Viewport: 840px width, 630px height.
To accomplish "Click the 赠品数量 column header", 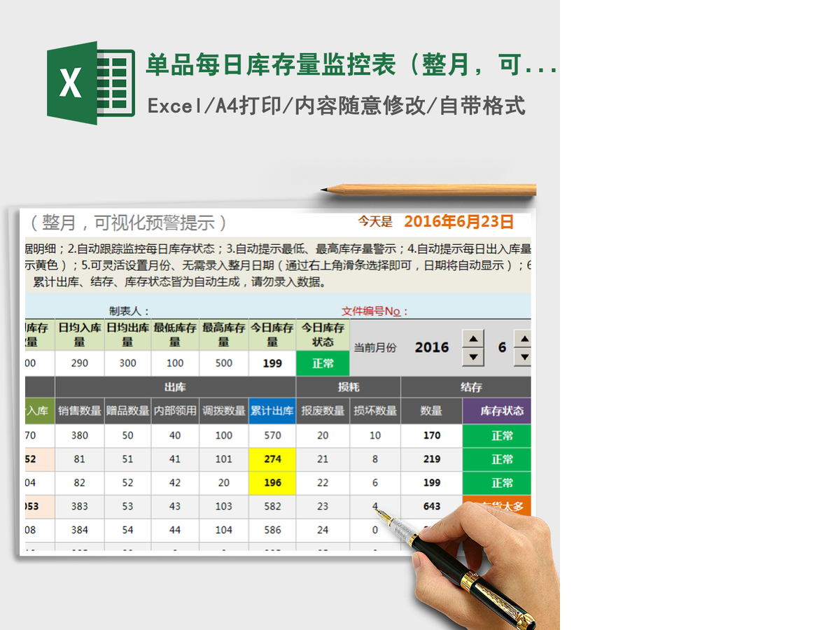I will point(127,411).
